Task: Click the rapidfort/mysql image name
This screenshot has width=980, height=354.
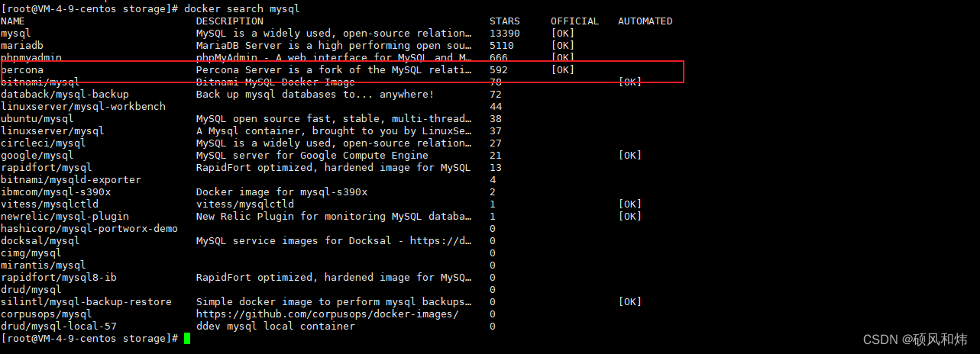Action: click(47, 168)
